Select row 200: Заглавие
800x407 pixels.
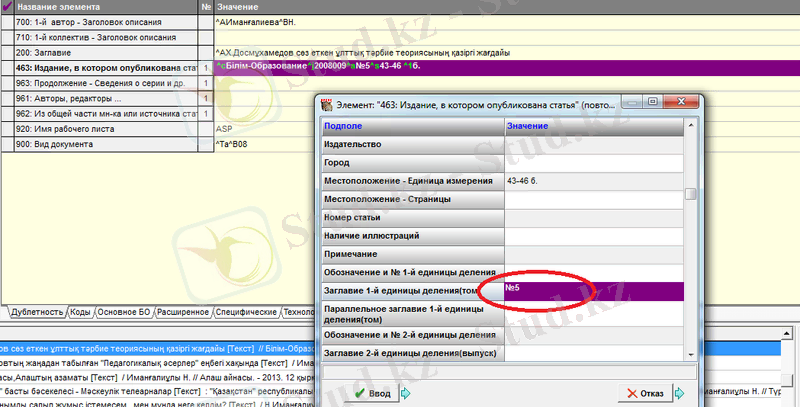pos(106,53)
